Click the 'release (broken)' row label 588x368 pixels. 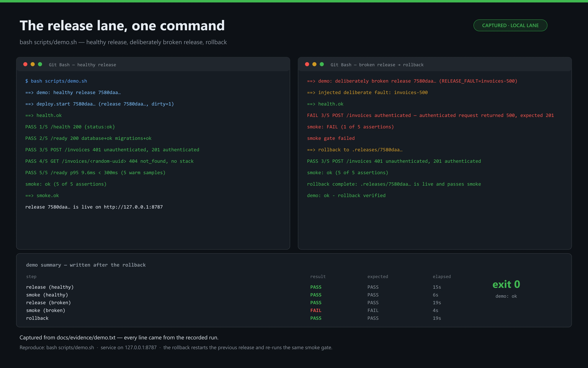[x=49, y=303]
